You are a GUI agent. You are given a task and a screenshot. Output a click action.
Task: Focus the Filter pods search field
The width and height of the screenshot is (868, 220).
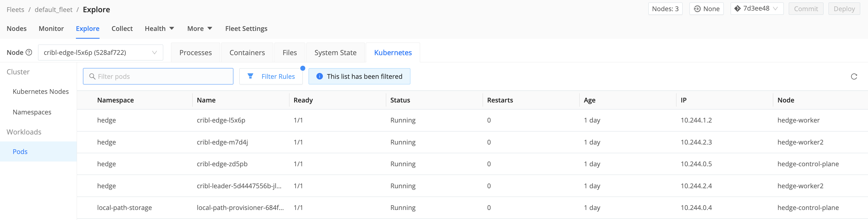point(162,77)
